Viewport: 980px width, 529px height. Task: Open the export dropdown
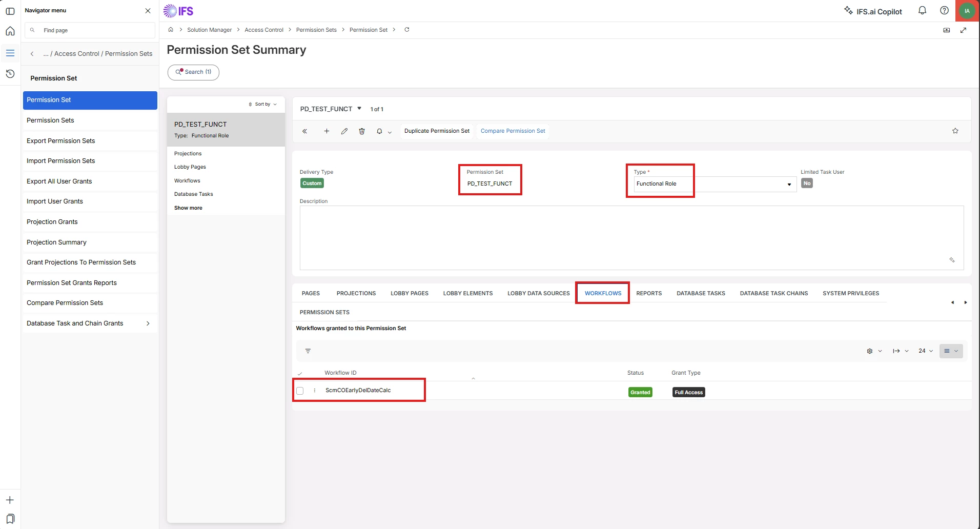click(901, 351)
